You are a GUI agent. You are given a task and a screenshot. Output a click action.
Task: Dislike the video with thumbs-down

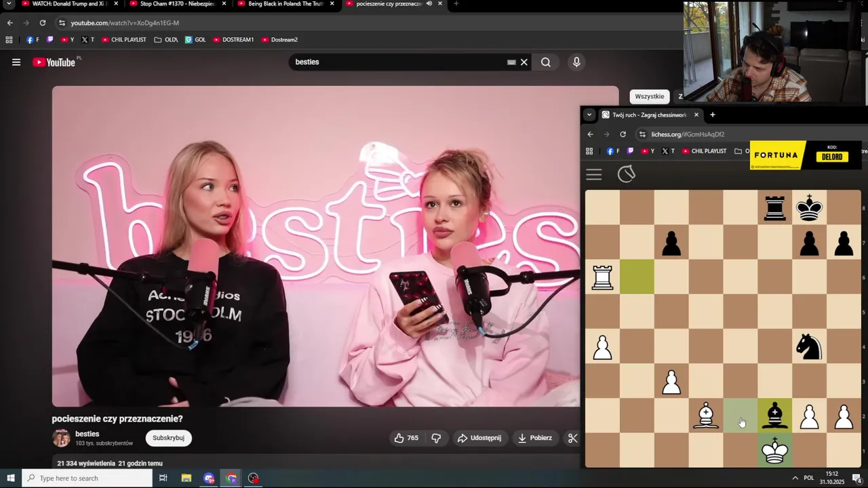click(x=436, y=438)
